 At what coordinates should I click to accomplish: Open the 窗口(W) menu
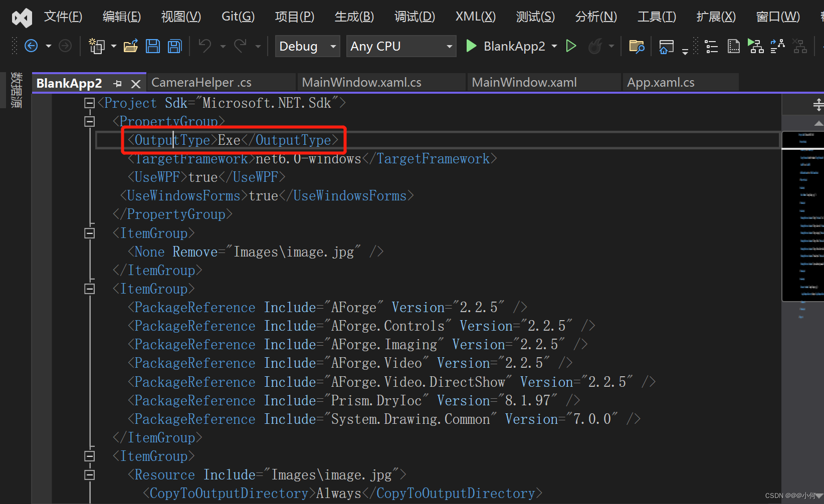[x=778, y=17]
